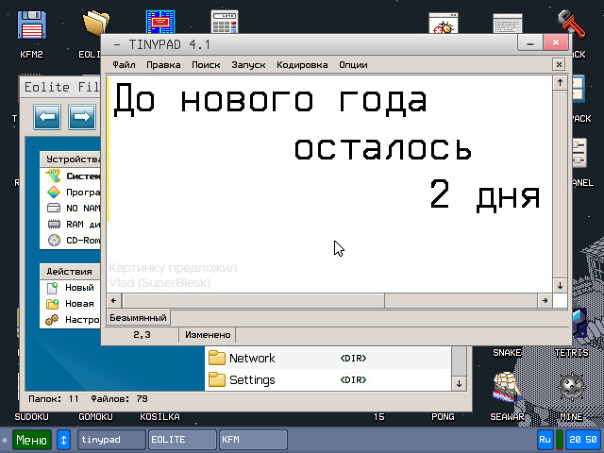Open the Поиск menu in Tinypad
Viewport: 604px width, 453px height.
tap(206, 65)
